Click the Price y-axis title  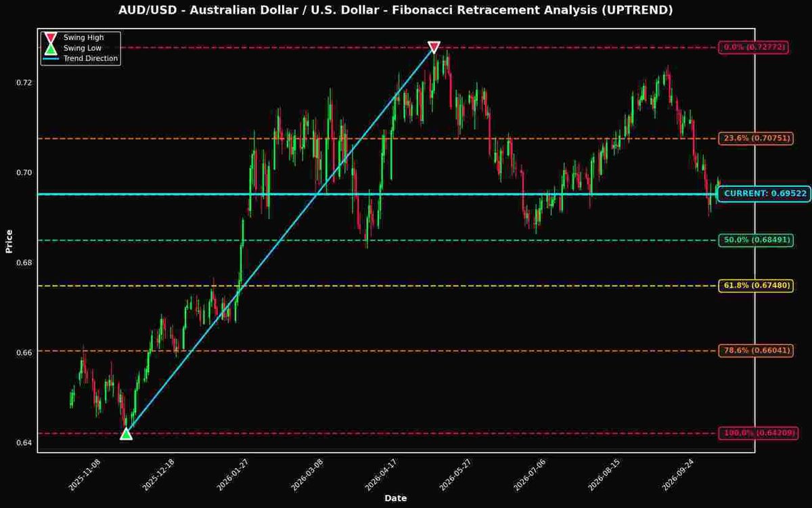tap(9, 240)
